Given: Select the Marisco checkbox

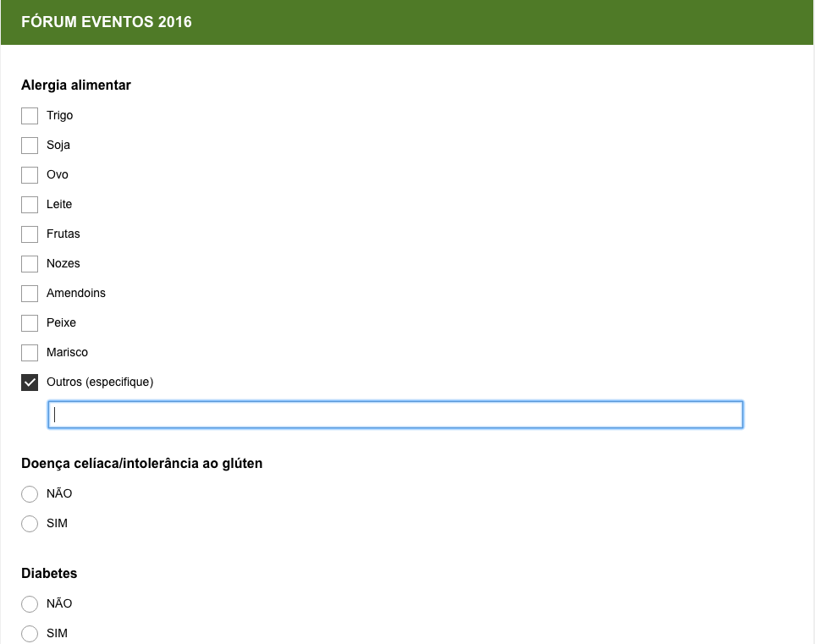Looking at the screenshot, I should (x=30, y=353).
